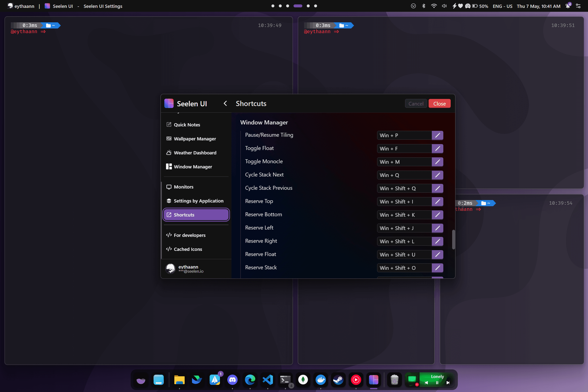
Task: Launch Discord from the dock
Action: point(232,380)
